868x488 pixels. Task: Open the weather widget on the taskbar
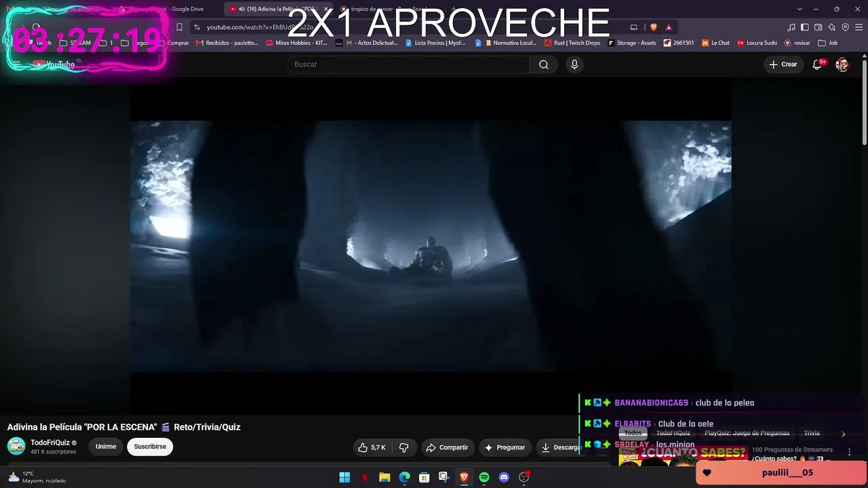(37, 477)
